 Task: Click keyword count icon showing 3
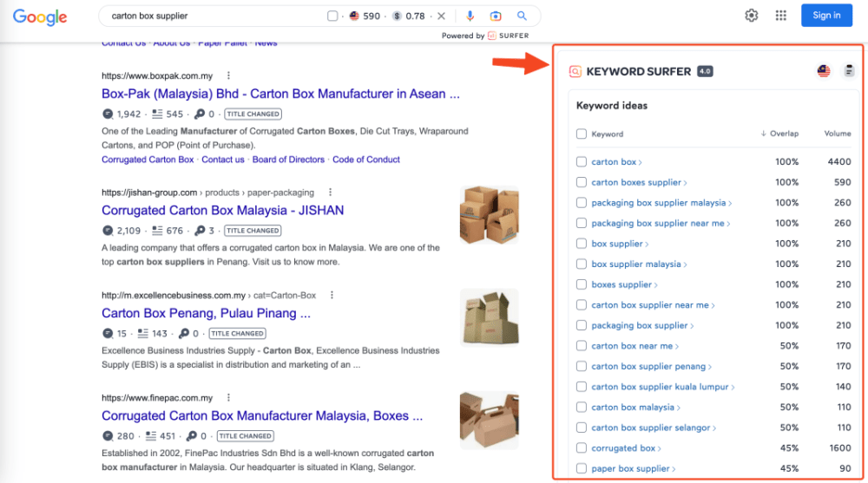pyautogui.click(x=200, y=231)
